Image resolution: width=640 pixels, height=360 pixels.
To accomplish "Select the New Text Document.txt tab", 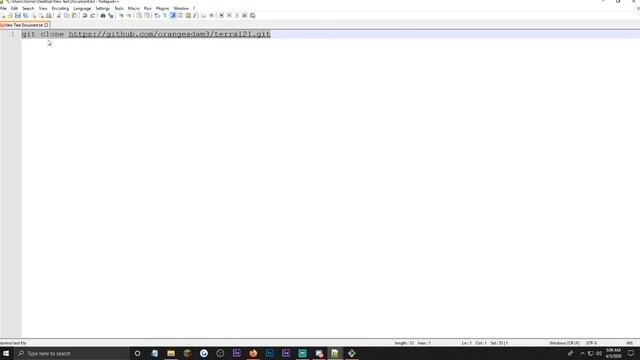I will (23, 25).
